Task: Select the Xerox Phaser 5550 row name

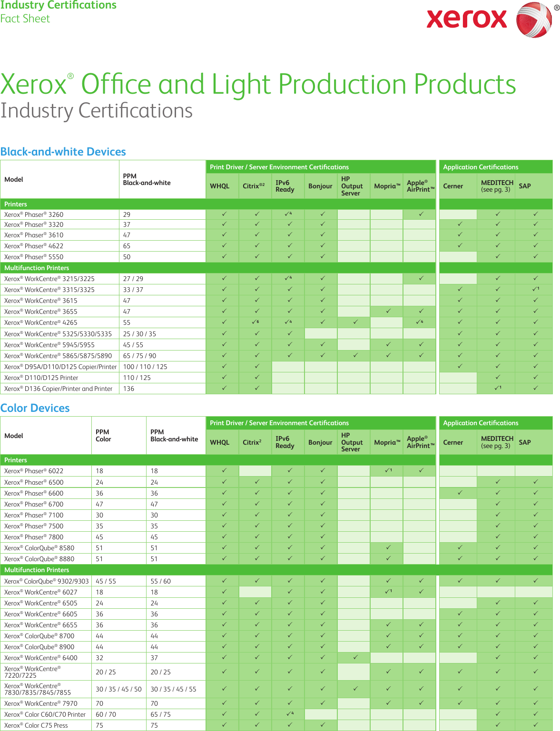Action: (x=34, y=257)
